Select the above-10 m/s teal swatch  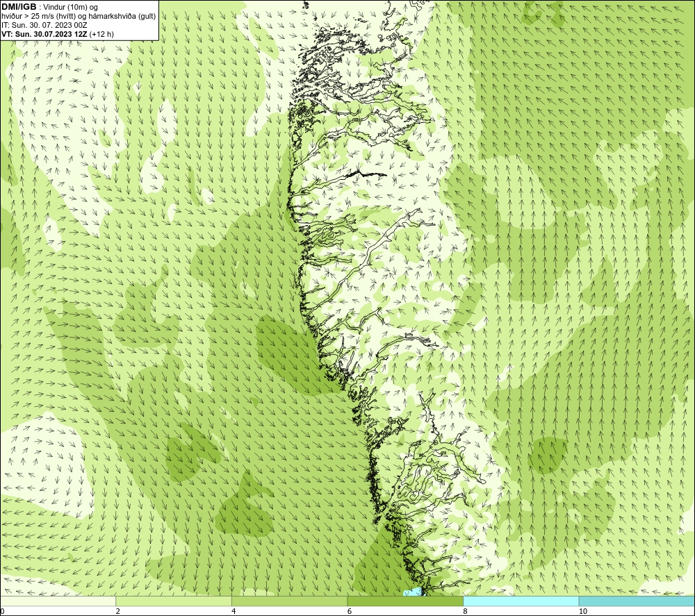637,601
